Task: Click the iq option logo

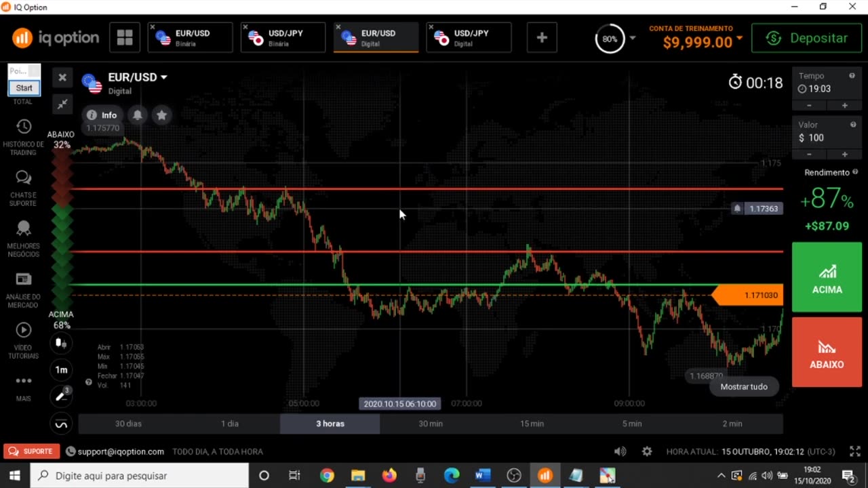Action: (56, 38)
